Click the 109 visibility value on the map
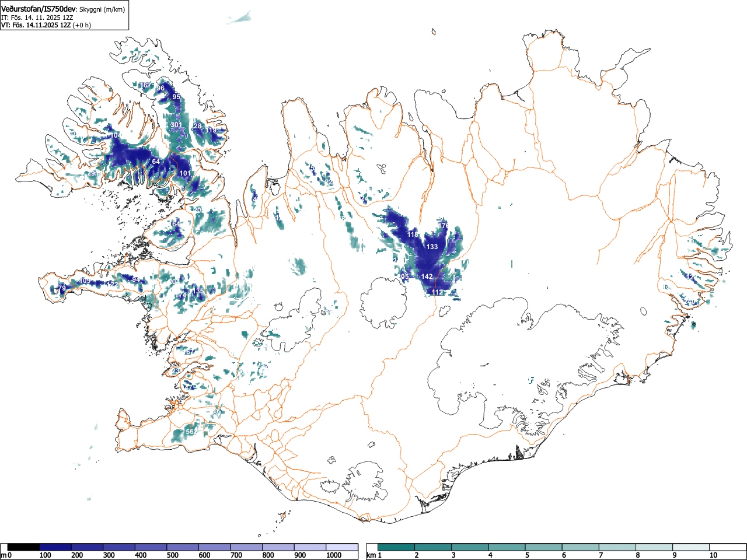 (85, 281)
